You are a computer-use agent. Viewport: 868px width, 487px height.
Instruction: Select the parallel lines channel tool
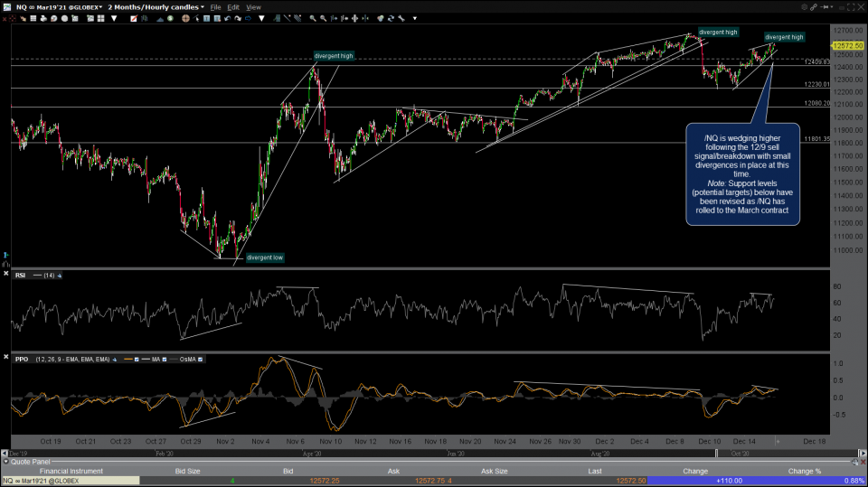[297, 19]
